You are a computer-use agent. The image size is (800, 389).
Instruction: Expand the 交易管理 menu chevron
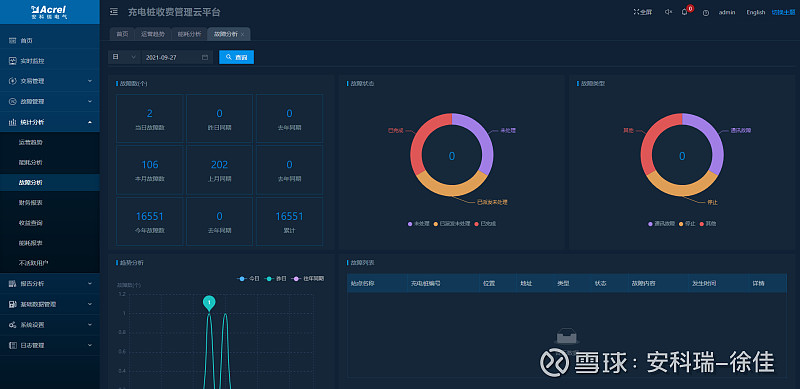pyautogui.click(x=90, y=81)
